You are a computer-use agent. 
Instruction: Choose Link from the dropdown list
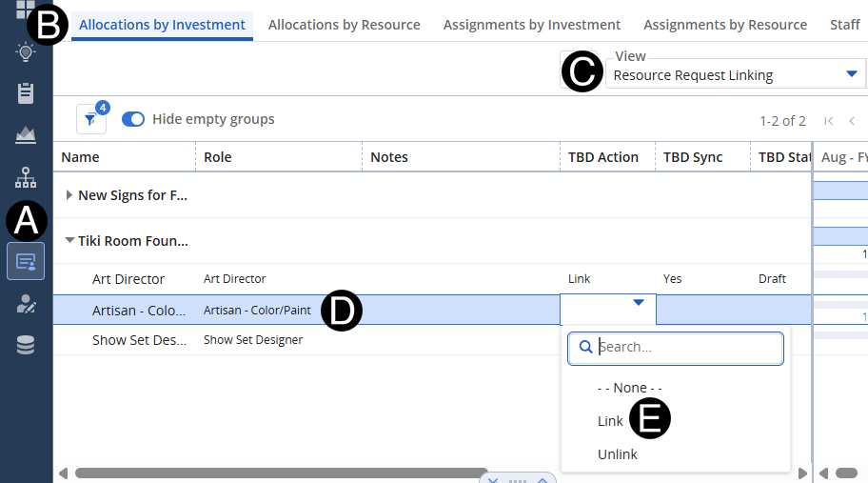610,421
